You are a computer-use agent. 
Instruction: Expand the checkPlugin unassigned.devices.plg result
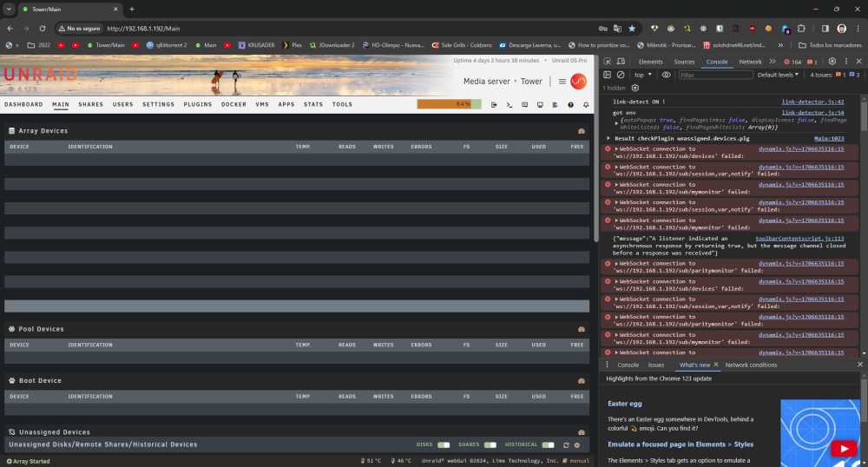pyautogui.click(x=608, y=138)
